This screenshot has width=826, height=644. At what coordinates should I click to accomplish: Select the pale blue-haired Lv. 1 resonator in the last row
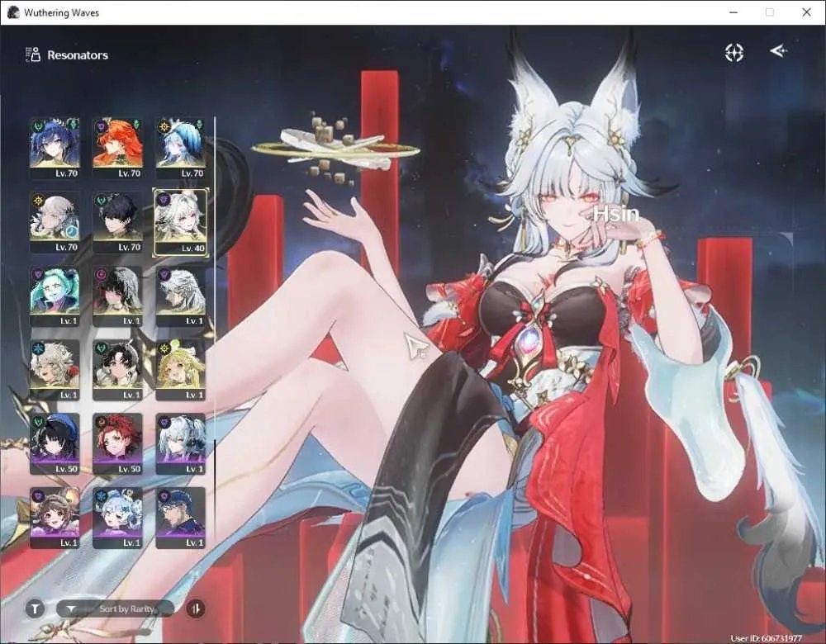(117, 518)
